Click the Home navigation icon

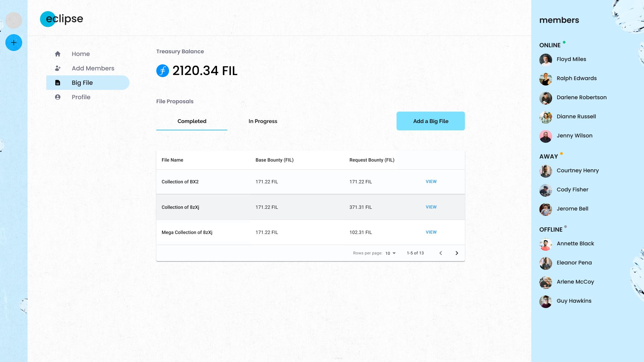coord(57,54)
